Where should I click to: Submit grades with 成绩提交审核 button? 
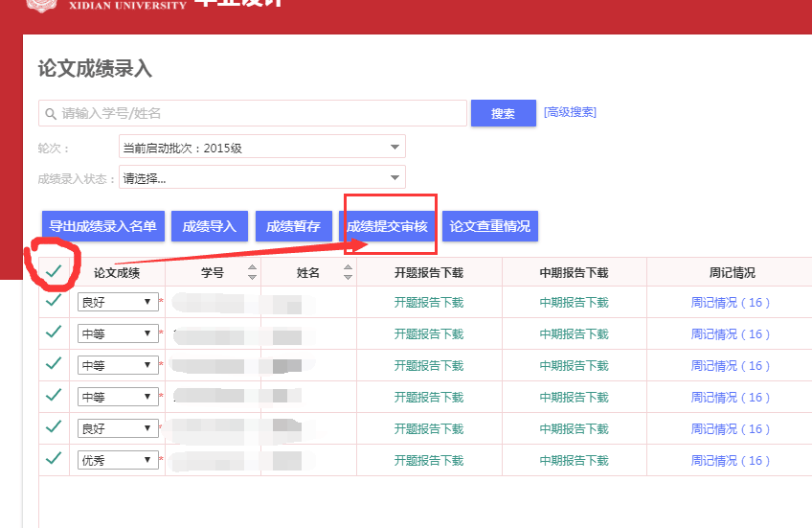pyautogui.click(x=387, y=226)
